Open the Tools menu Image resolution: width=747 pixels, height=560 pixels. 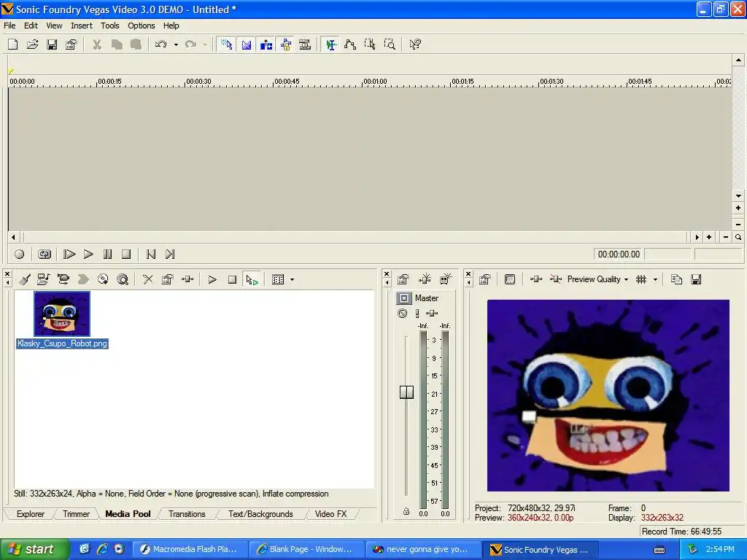(x=109, y=26)
